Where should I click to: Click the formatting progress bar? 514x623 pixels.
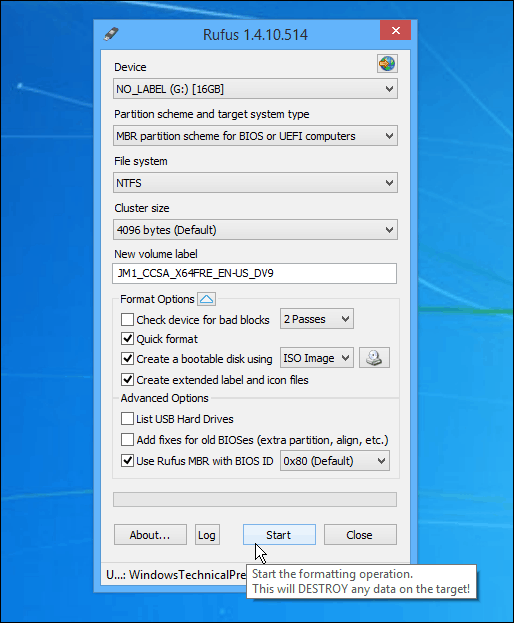[x=255, y=499]
